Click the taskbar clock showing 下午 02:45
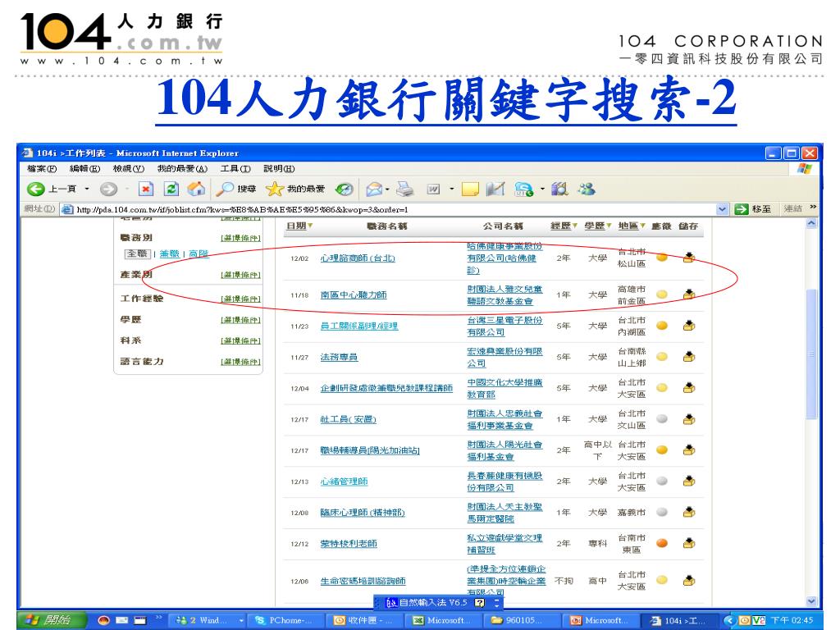The width and height of the screenshot is (840, 630). [792, 620]
